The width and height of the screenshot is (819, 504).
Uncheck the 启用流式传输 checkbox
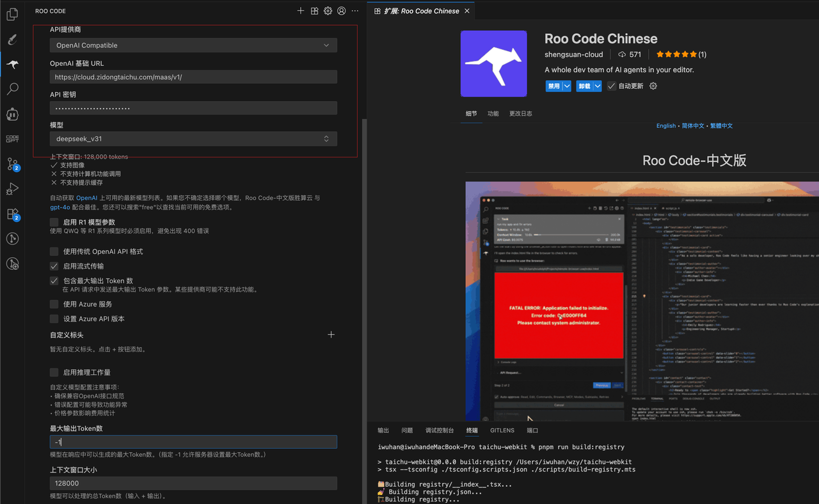[54, 266]
